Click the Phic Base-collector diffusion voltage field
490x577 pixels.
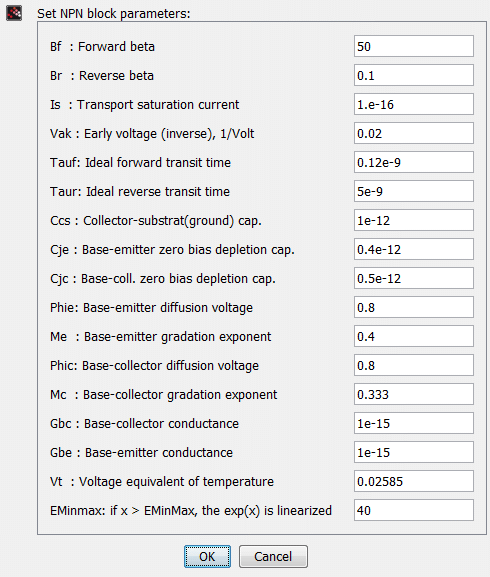click(x=414, y=365)
